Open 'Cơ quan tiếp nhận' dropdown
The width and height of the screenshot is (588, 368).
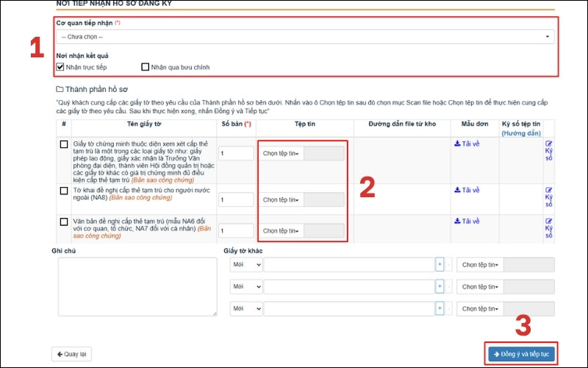coord(305,36)
